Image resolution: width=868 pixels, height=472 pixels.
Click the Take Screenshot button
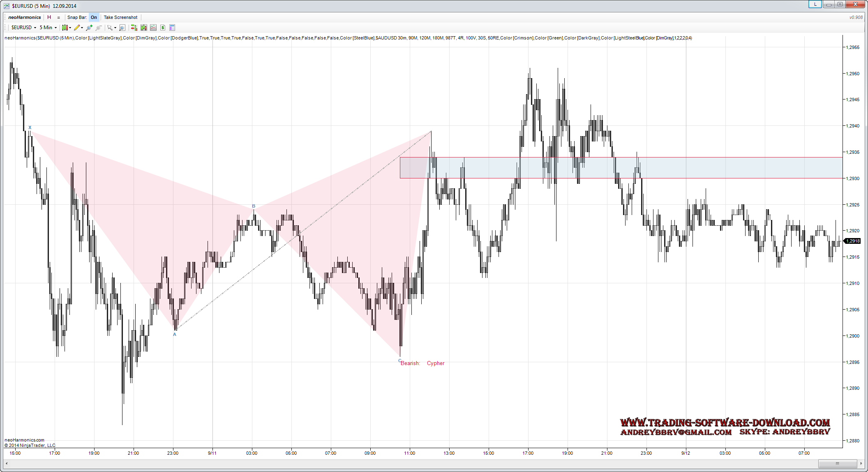click(120, 17)
